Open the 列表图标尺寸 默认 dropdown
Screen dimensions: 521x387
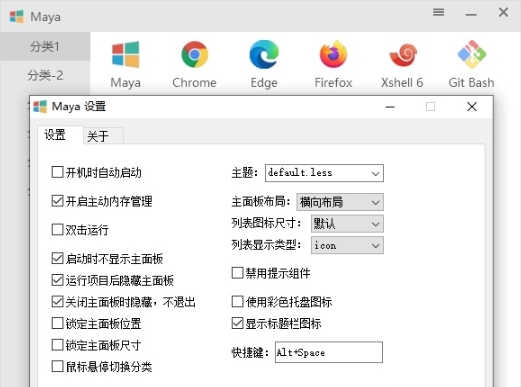[347, 224]
